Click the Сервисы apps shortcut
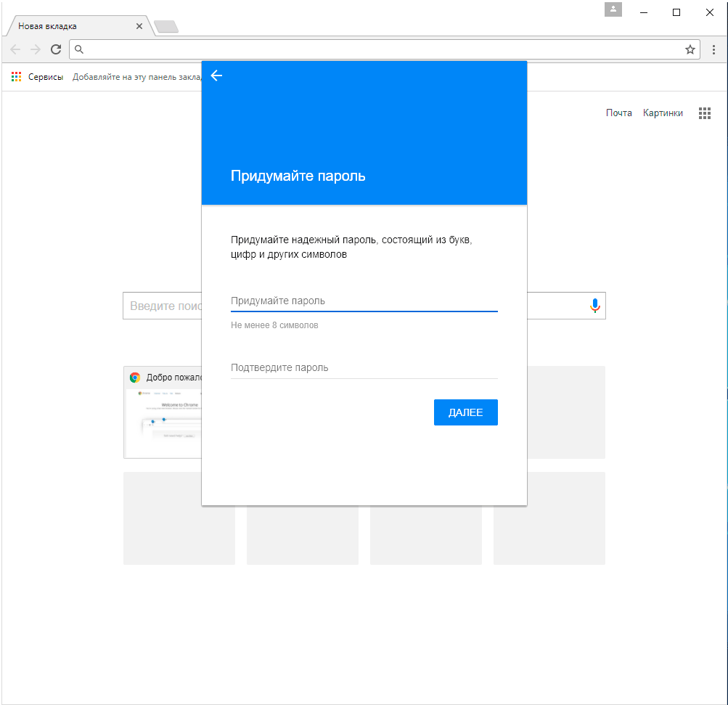The height and width of the screenshot is (705, 728). pos(38,77)
